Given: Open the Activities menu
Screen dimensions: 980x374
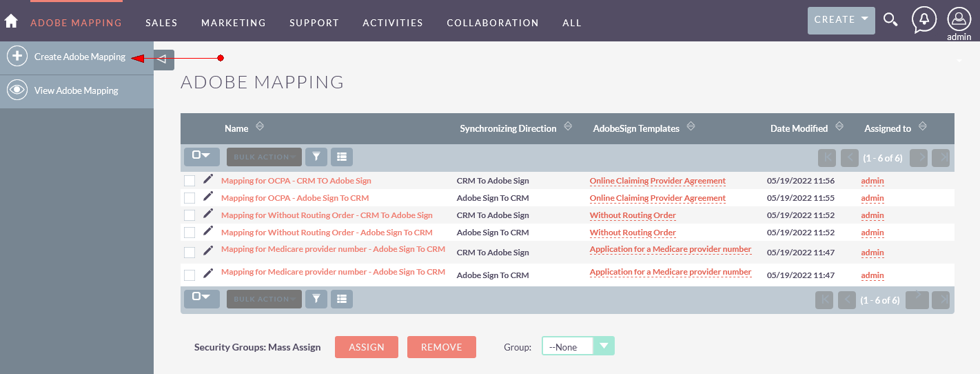Looking at the screenshot, I should (393, 23).
